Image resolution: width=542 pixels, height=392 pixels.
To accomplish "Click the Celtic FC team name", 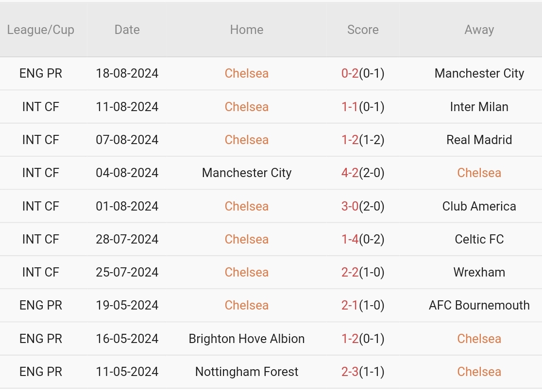I will pos(479,239).
